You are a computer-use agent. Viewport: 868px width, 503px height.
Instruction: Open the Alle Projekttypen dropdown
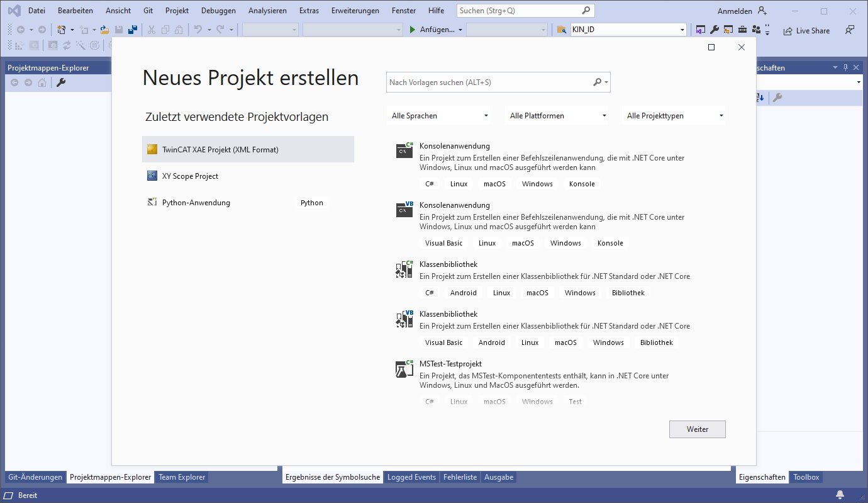[x=675, y=116]
